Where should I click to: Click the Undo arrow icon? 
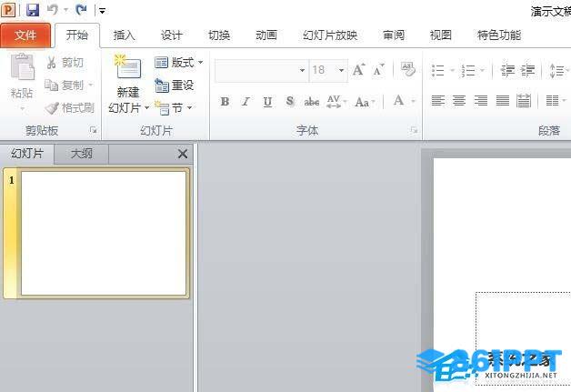53,10
